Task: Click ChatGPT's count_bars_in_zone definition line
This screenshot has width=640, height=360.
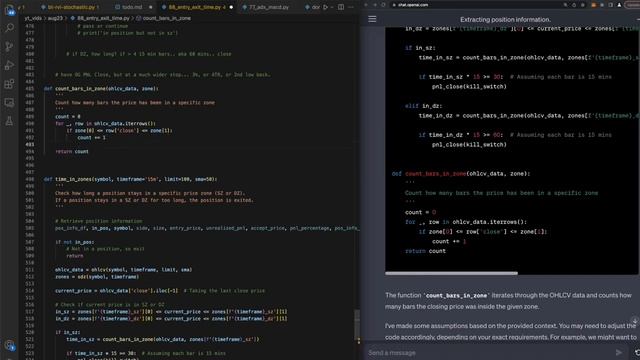Action: click(461, 173)
